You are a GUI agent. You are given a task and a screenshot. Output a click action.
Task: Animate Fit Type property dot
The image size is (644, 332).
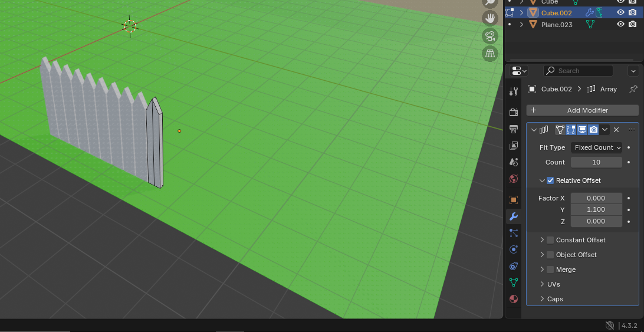(629, 147)
